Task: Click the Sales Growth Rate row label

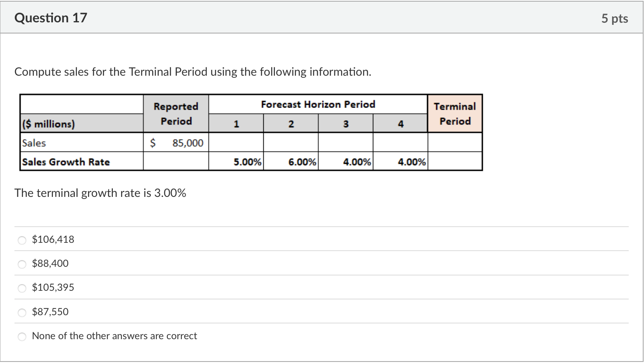Action: tap(66, 162)
